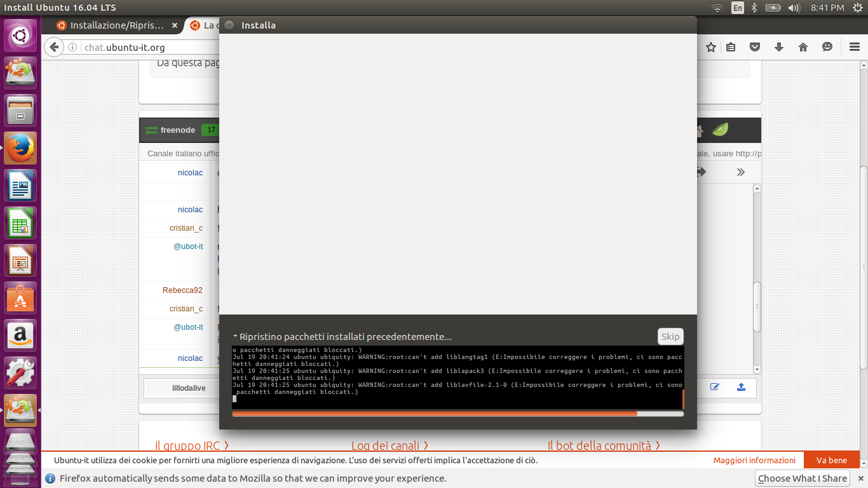Click 'Canale italiano uffic' channel topic text

coord(183,154)
